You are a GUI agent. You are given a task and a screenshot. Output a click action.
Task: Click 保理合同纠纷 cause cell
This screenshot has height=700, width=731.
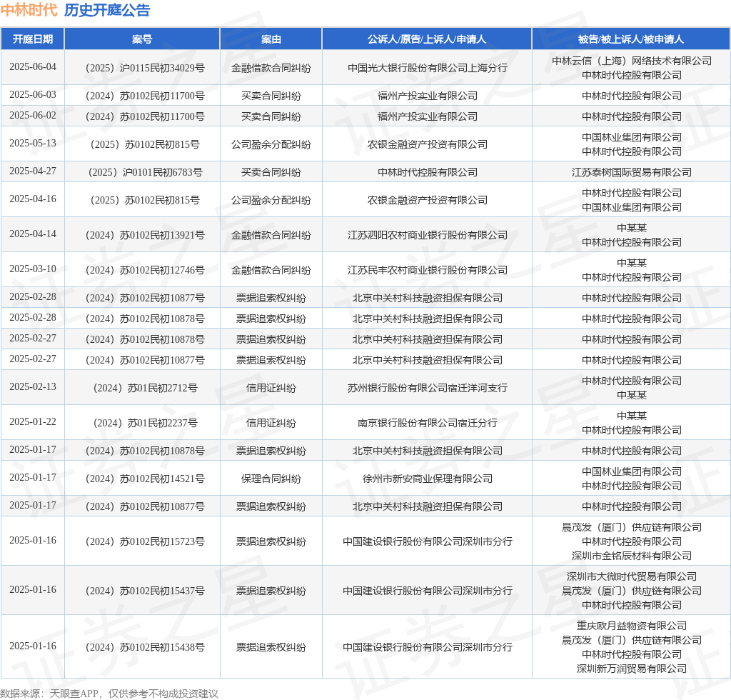tap(271, 479)
